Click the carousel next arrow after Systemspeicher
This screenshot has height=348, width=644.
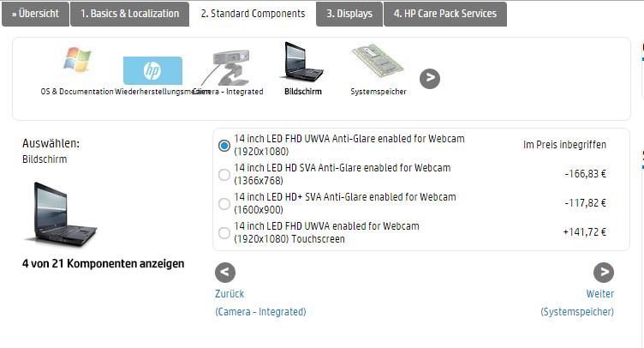[x=430, y=78]
